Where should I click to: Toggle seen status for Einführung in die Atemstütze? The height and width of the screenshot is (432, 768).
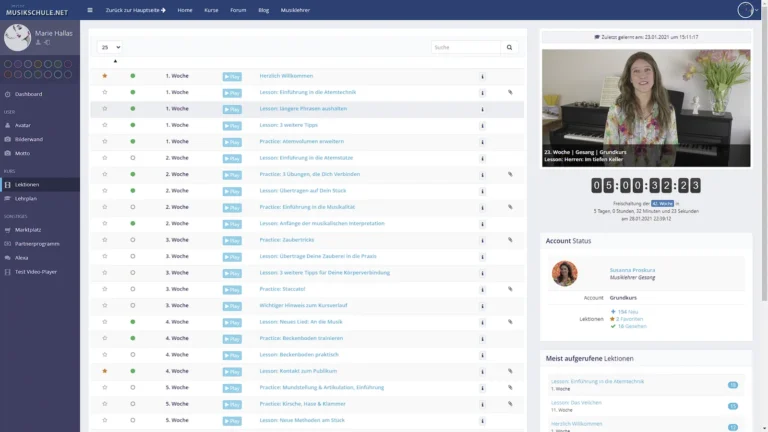[x=133, y=158]
